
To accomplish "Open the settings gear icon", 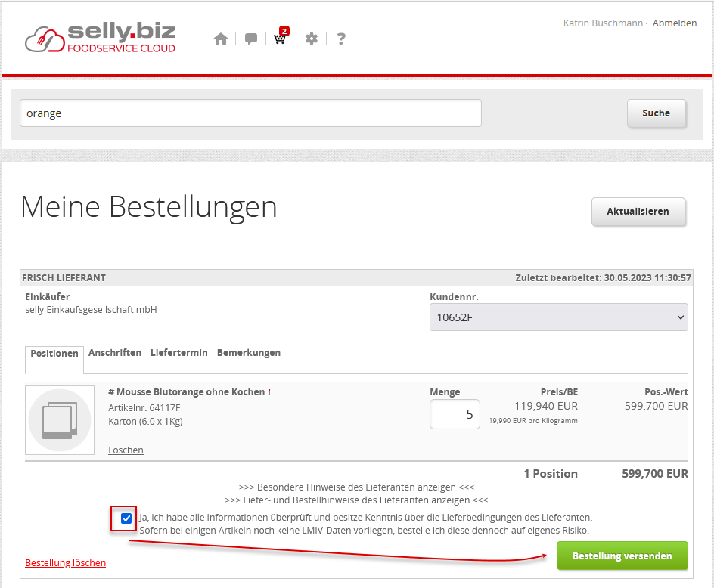I will tap(312, 39).
